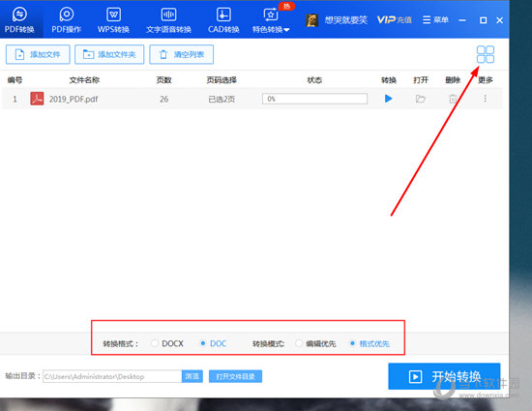Open the output folder icon for 2019_PDF.pdf
Screen dimensions: 532x411
pyautogui.click(x=421, y=99)
